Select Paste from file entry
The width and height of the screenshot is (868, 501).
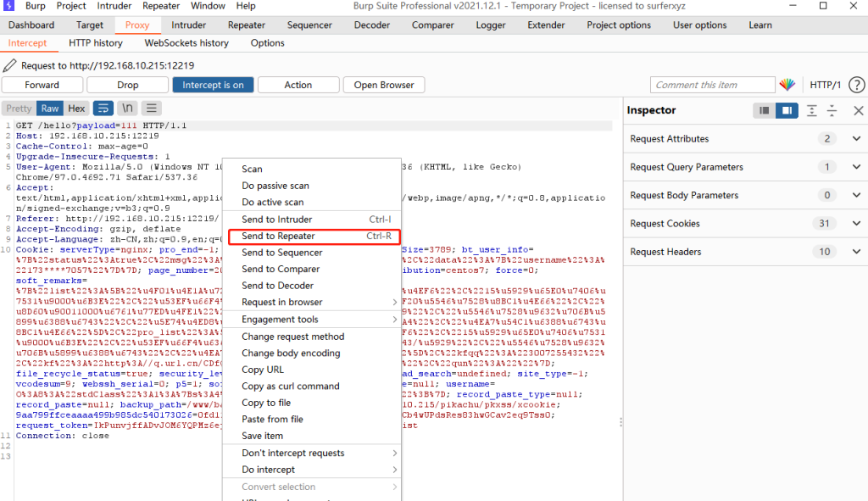[x=312, y=420]
